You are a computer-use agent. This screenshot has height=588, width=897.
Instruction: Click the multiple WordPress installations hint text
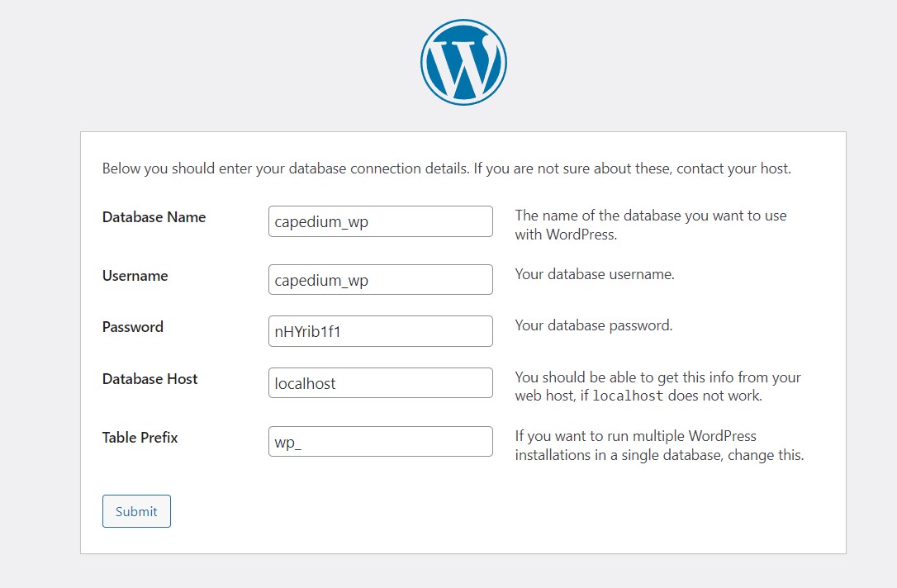(x=658, y=445)
